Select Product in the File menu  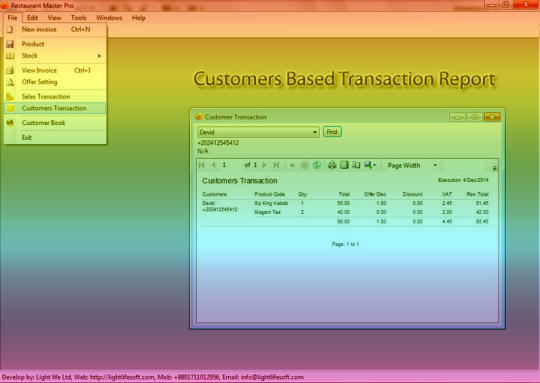(55, 44)
